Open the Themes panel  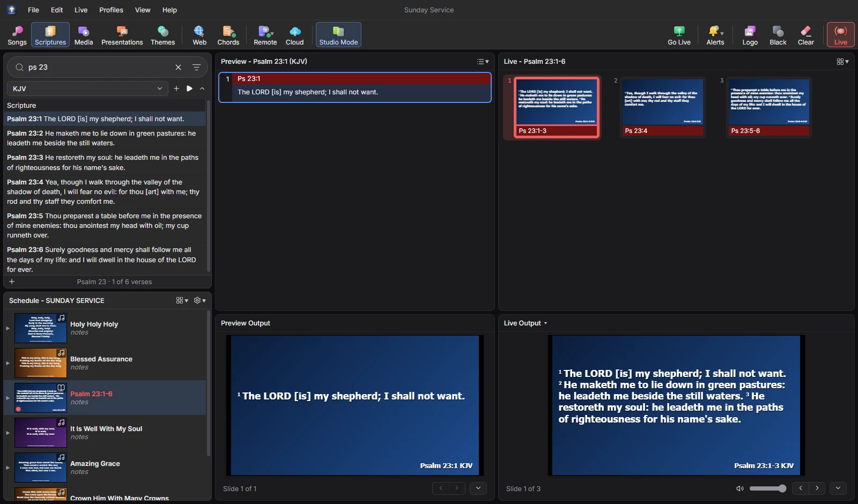click(x=162, y=35)
